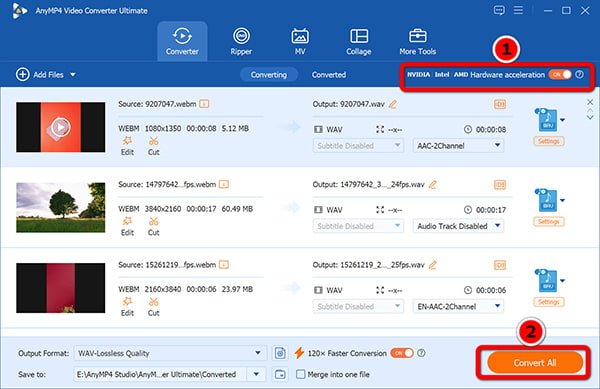Viewport: 600px width, 389px height.
Task: Show source info for 14797642 file
Action: [224, 184]
